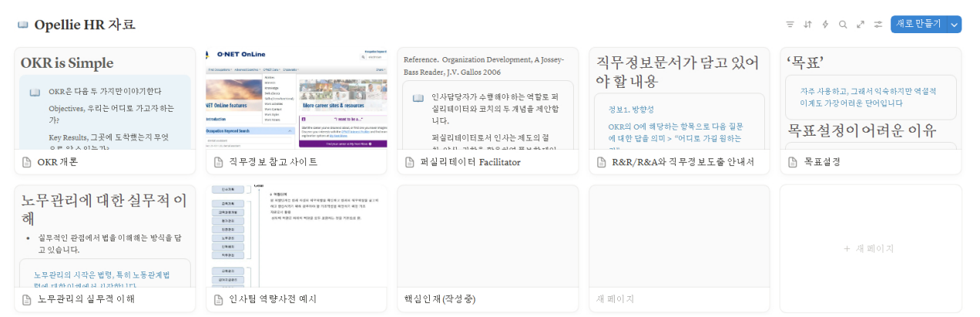Open view settings sliders icon
This screenshot has width=980, height=317.
point(878,25)
